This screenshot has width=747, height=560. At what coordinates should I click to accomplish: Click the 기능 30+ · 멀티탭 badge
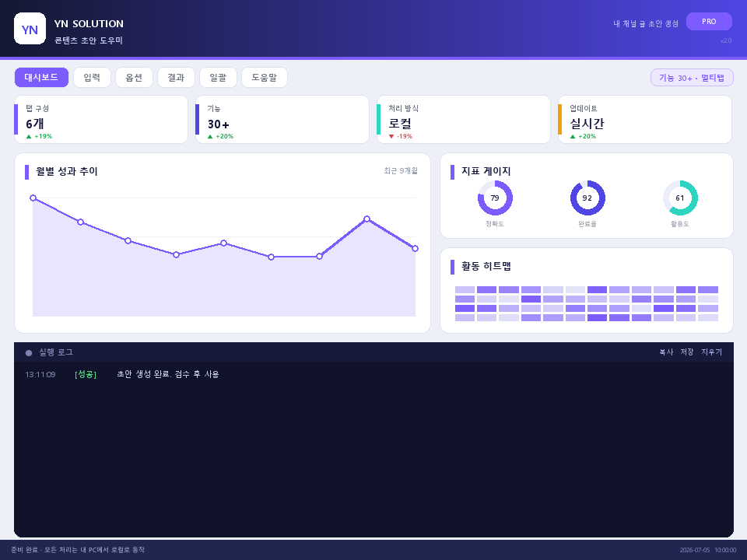coord(692,78)
